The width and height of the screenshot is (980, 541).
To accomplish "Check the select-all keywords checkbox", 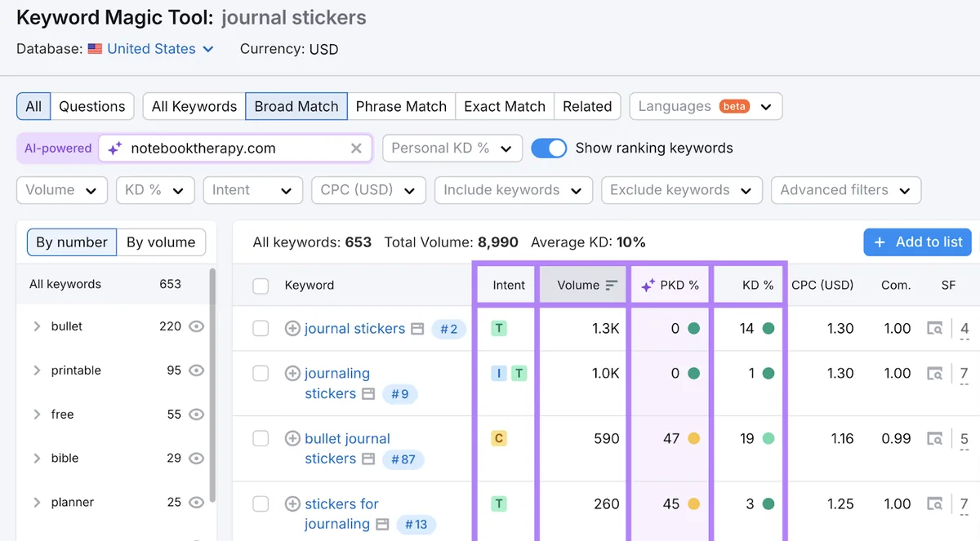I will pos(261,286).
